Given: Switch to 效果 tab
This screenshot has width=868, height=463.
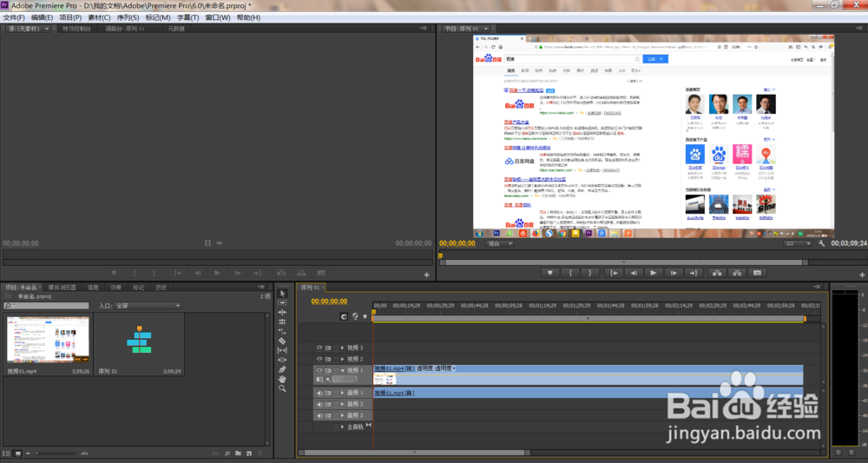Looking at the screenshot, I should point(115,288).
